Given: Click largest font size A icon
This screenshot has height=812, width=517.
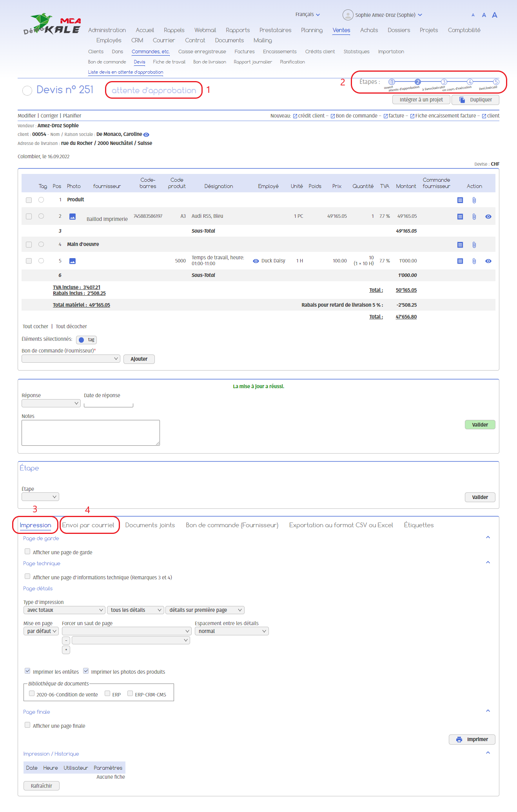Looking at the screenshot, I should coord(495,15).
